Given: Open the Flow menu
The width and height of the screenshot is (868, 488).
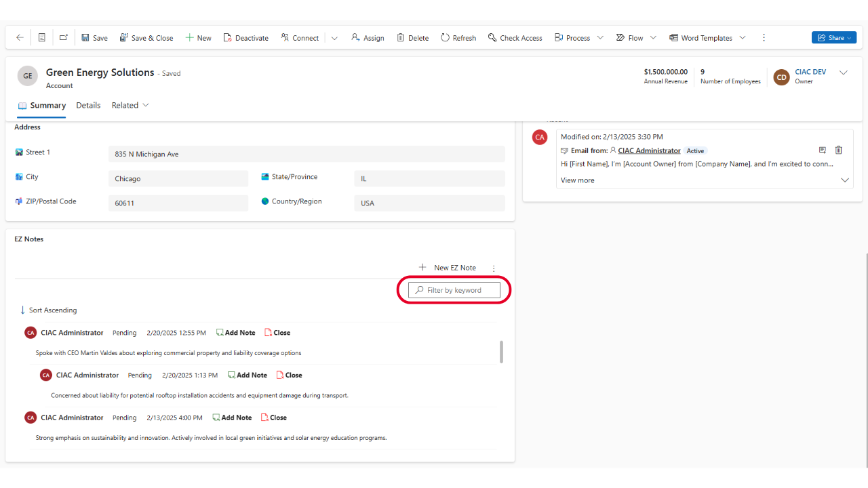Looking at the screenshot, I should 629,38.
